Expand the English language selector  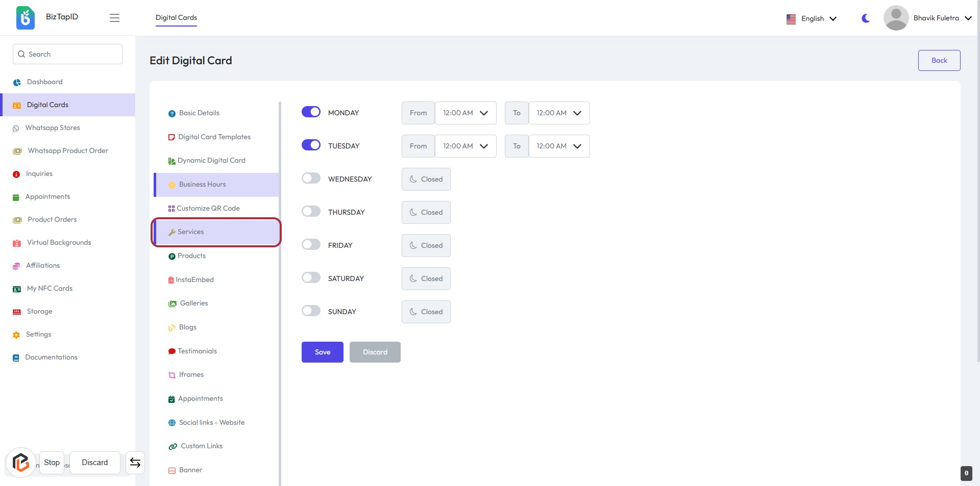812,18
